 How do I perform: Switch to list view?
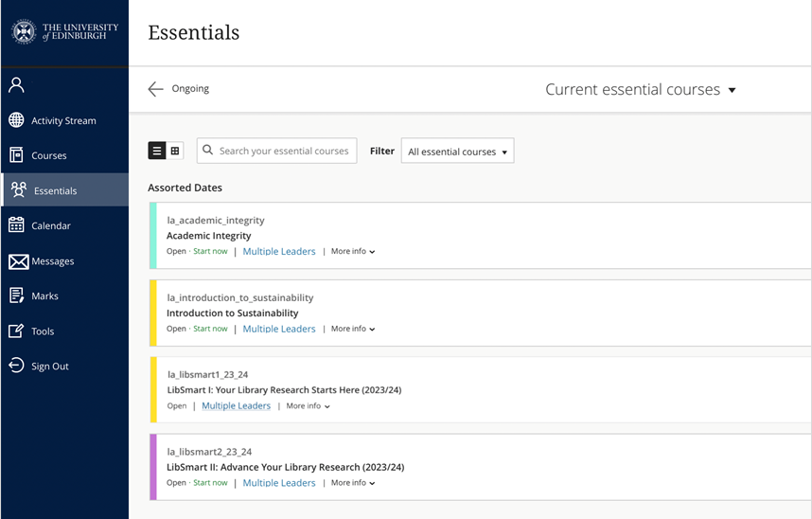pos(157,151)
